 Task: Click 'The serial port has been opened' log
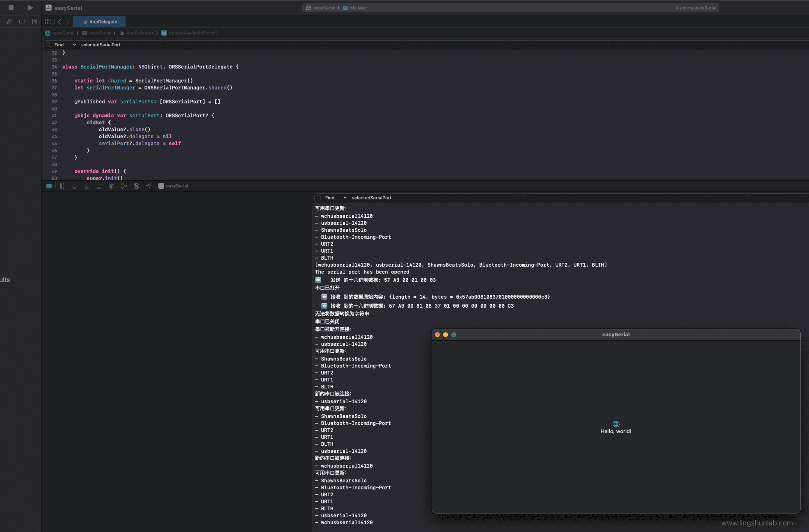pyautogui.click(x=362, y=272)
